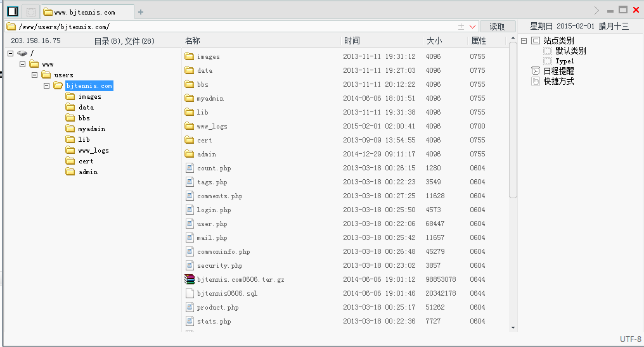Sort by the 名称 column header
This screenshot has width=644, height=347.
tap(193, 41)
